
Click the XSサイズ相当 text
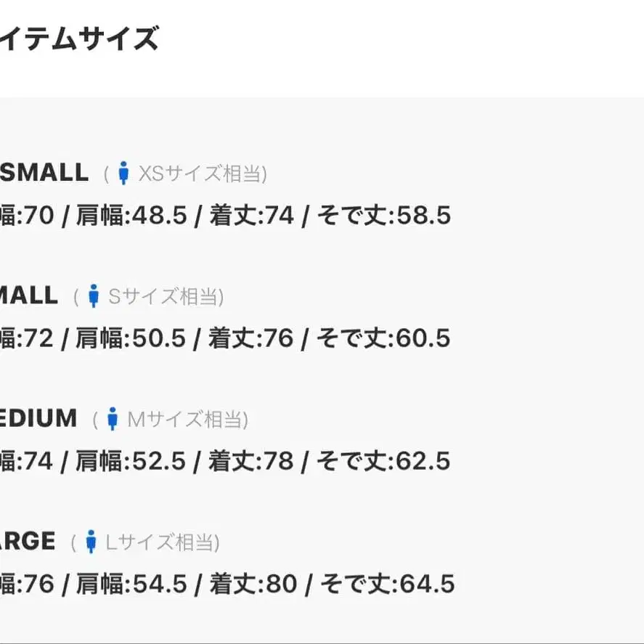pyautogui.click(x=202, y=174)
